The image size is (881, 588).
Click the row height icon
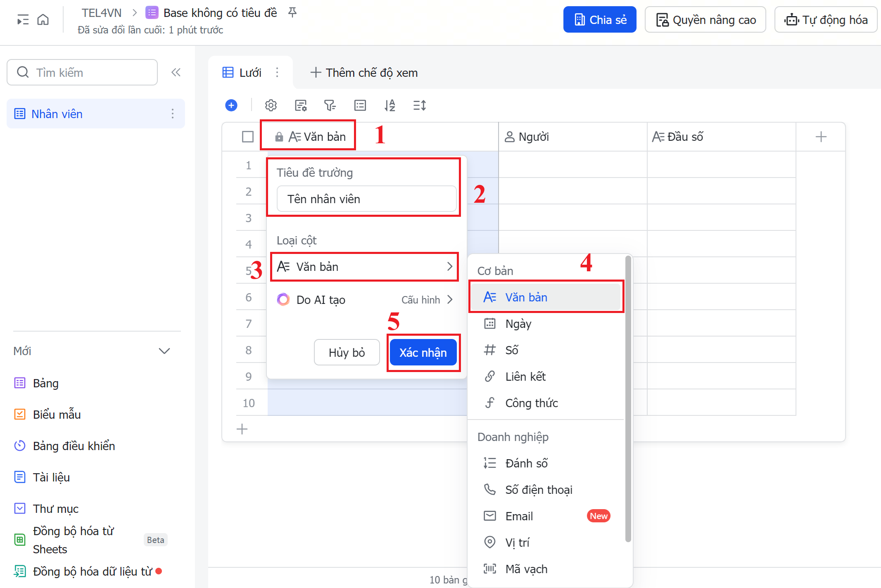419,105
